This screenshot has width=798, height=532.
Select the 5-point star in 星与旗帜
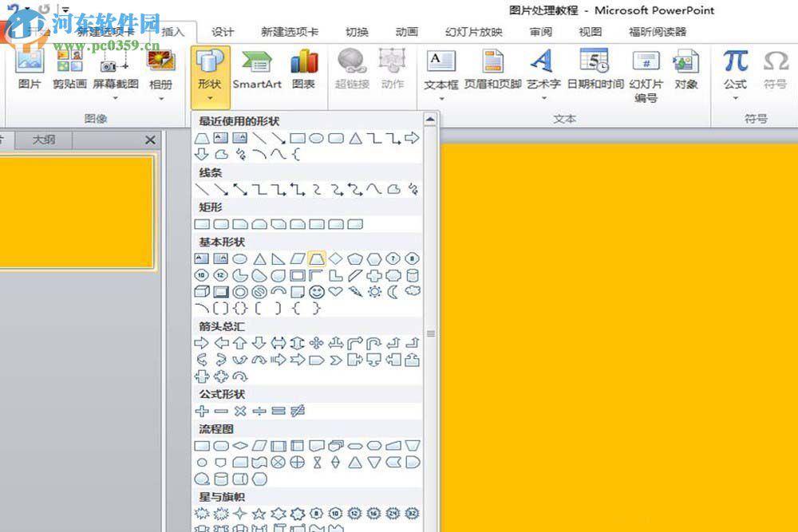259,514
